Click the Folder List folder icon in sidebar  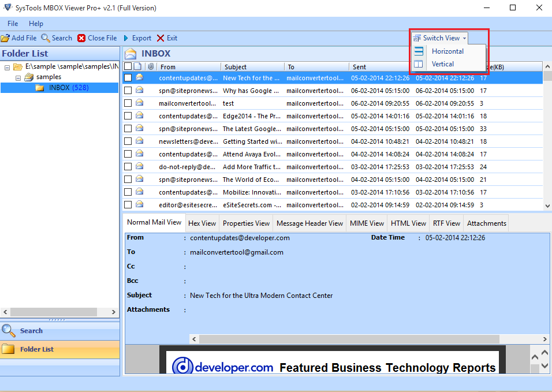click(8, 349)
